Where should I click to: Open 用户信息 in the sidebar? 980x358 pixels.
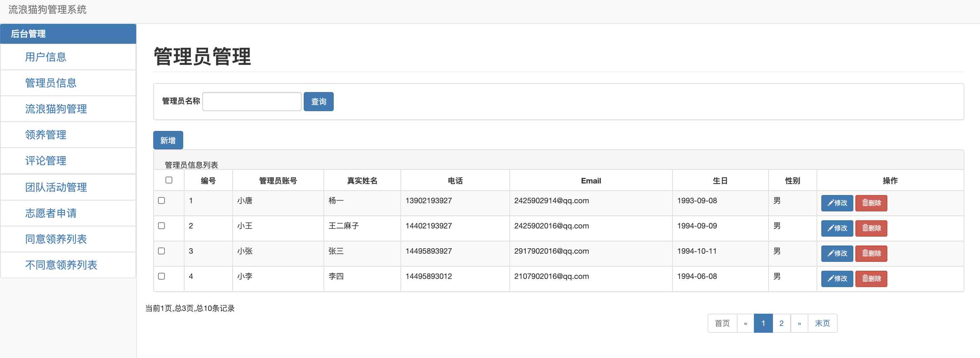(46, 57)
